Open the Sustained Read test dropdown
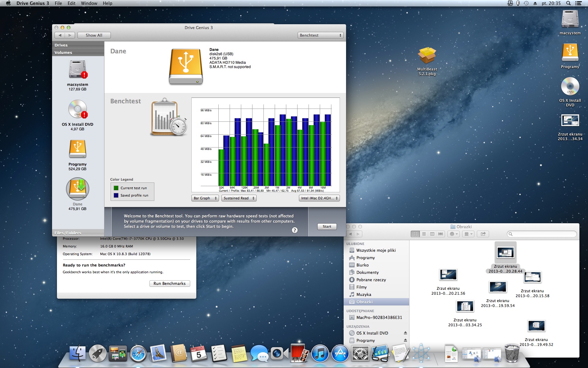This screenshot has width=588, height=368. pos(239,198)
